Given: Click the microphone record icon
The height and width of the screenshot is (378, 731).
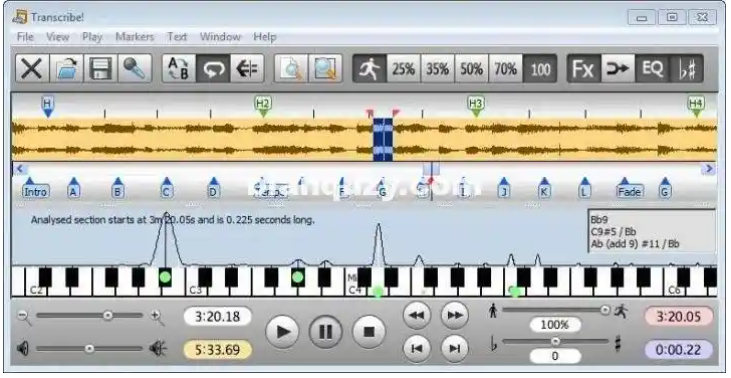Looking at the screenshot, I should click(134, 69).
